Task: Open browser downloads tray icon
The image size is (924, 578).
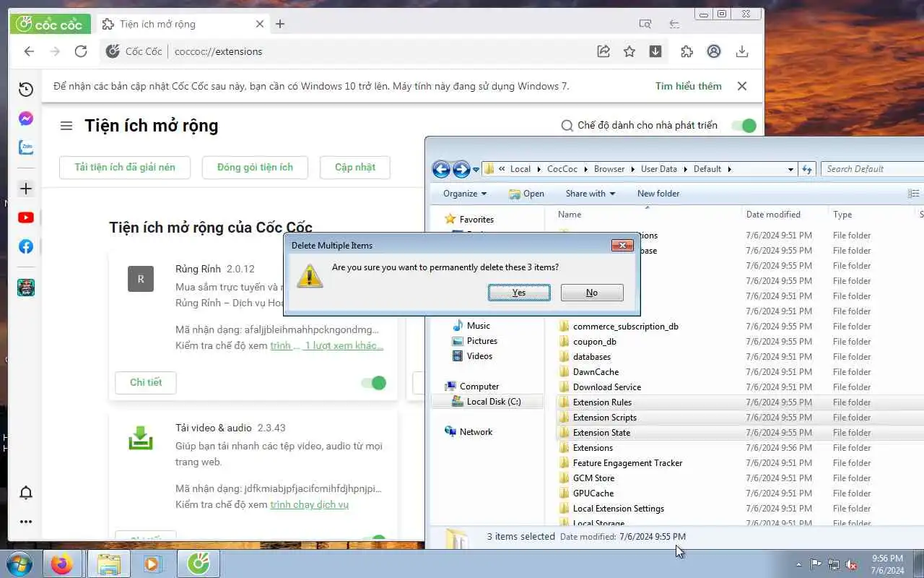Action: tap(741, 51)
